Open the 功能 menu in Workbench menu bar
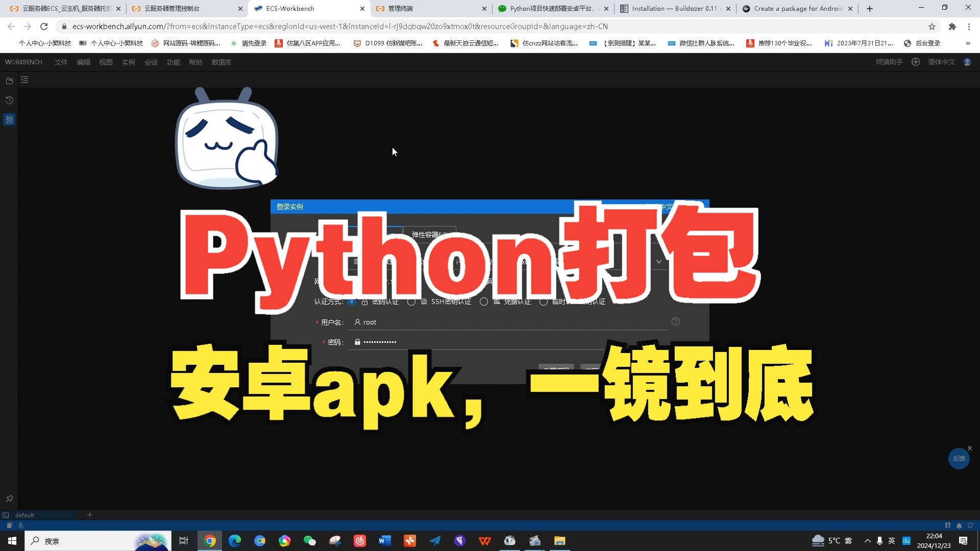 pos(173,62)
